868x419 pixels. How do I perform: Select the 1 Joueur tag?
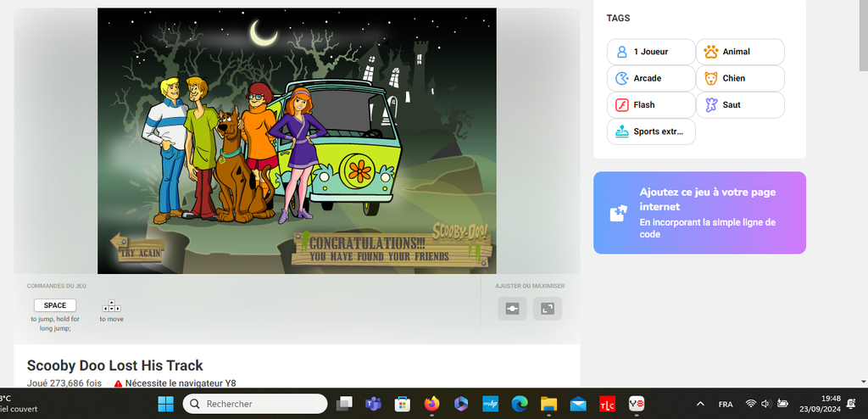click(650, 52)
